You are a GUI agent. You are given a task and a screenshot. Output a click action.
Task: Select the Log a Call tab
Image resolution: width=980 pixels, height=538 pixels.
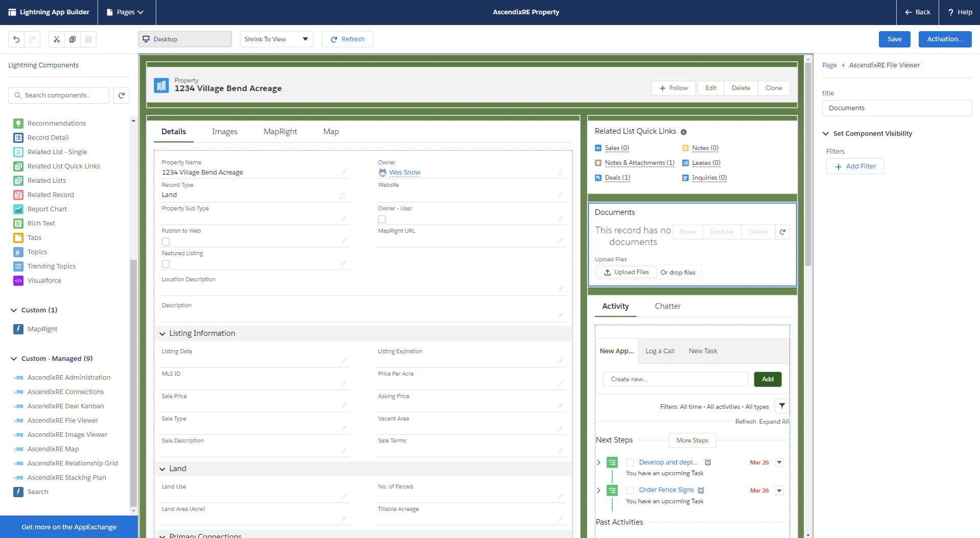tap(660, 351)
